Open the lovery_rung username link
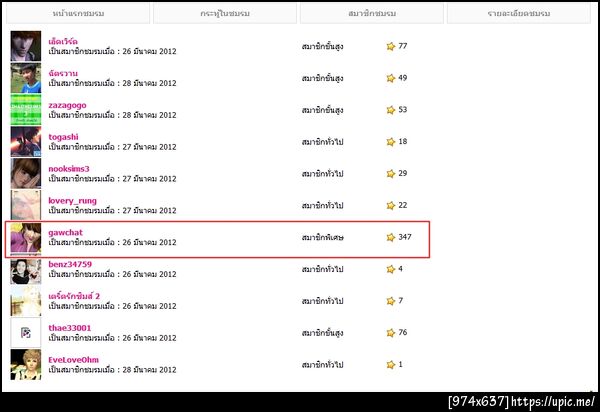Image resolution: width=600 pixels, height=412 pixels. [72, 201]
